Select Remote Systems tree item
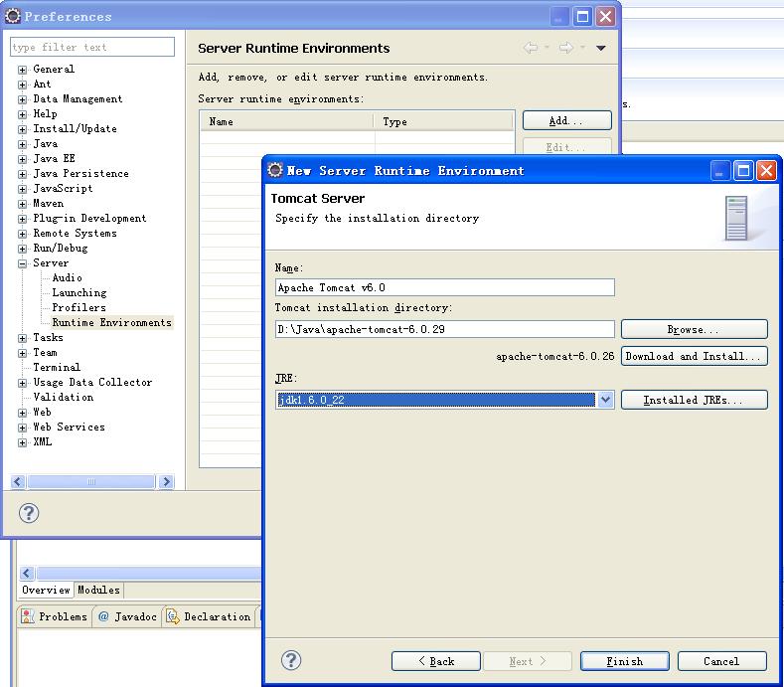The image size is (784, 687). click(75, 234)
